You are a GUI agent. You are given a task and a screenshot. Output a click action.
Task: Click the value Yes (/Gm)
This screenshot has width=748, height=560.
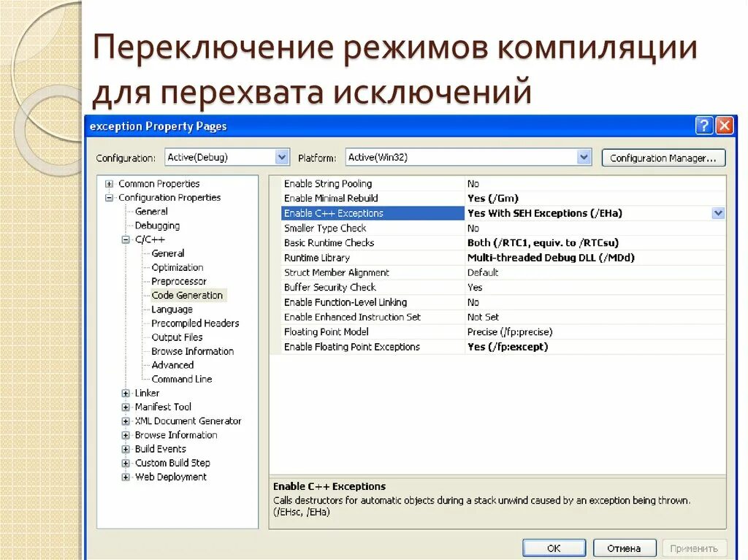493,199
